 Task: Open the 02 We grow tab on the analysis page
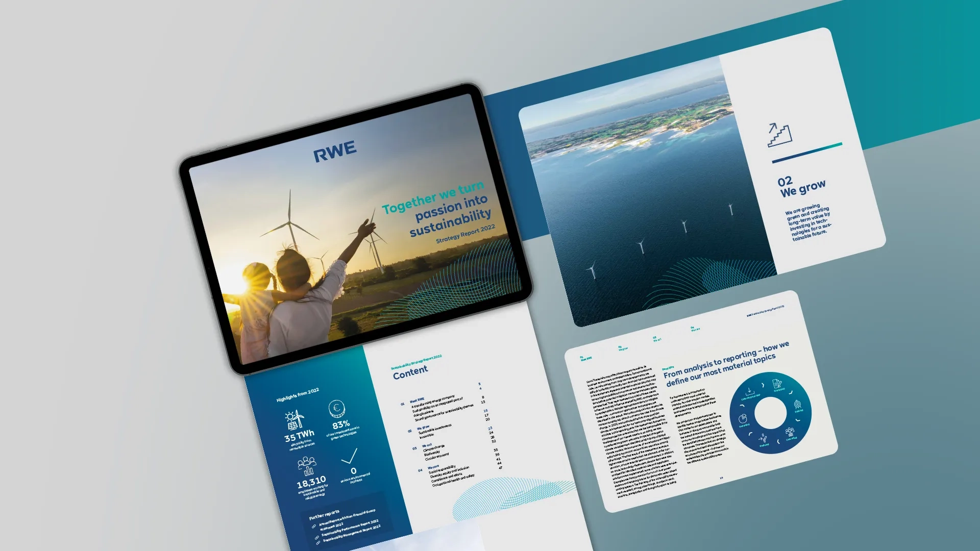[x=623, y=348]
